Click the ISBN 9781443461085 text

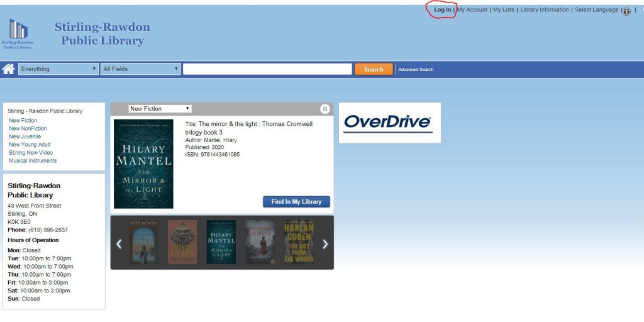click(213, 155)
